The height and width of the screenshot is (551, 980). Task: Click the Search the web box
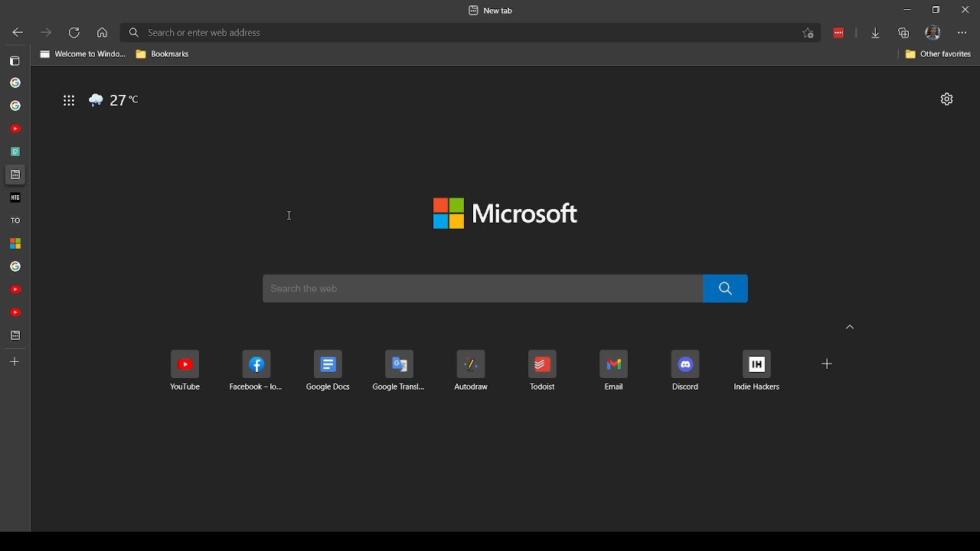coord(483,289)
